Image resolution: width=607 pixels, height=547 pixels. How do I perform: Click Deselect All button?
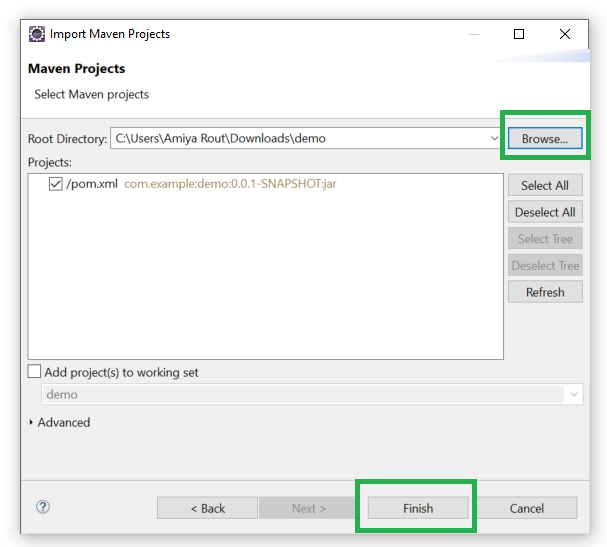545,212
